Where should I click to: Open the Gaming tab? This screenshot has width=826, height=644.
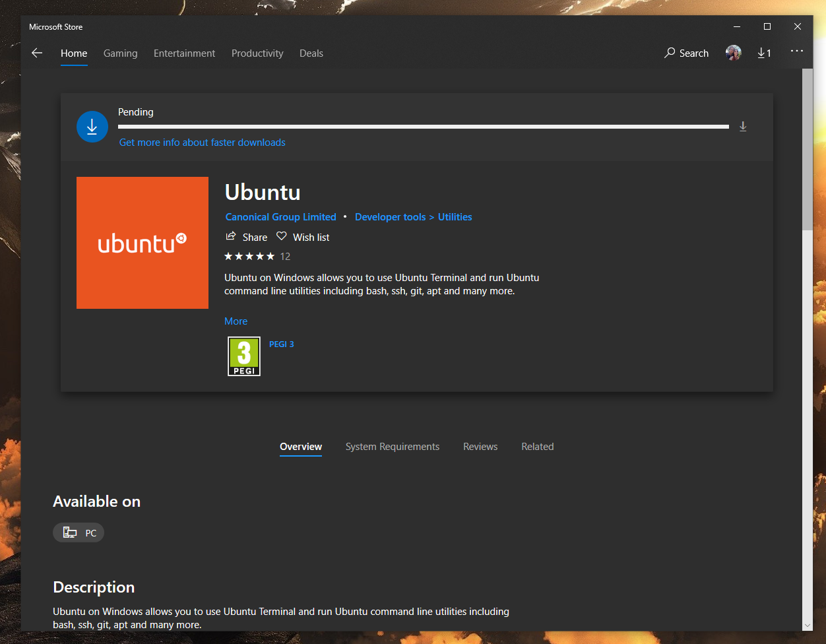(x=121, y=53)
